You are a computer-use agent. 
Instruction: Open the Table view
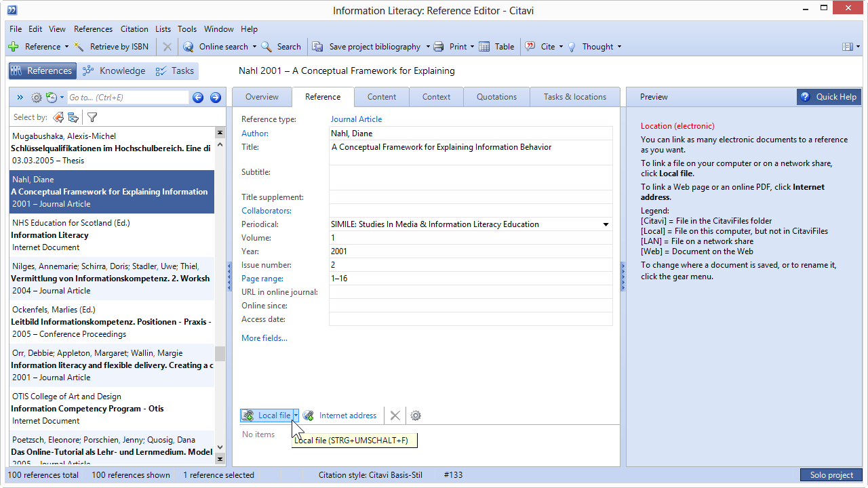point(496,47)
